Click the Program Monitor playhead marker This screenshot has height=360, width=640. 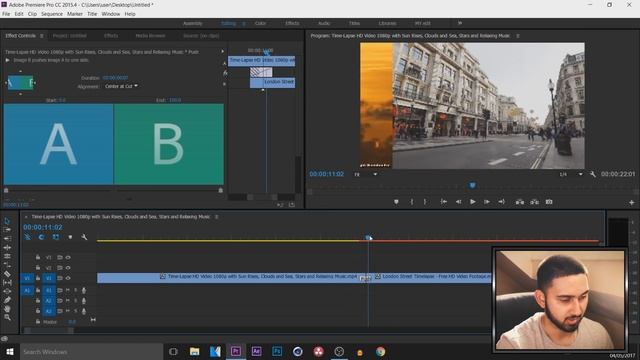pos(472,185)
